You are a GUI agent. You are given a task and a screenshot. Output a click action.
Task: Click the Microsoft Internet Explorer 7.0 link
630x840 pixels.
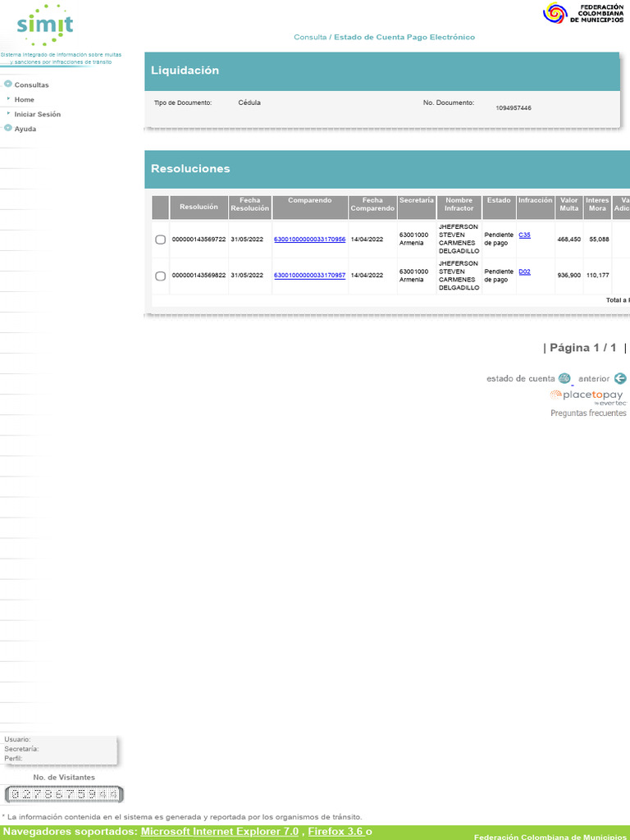pyautogui.click(x=220, y=832)
